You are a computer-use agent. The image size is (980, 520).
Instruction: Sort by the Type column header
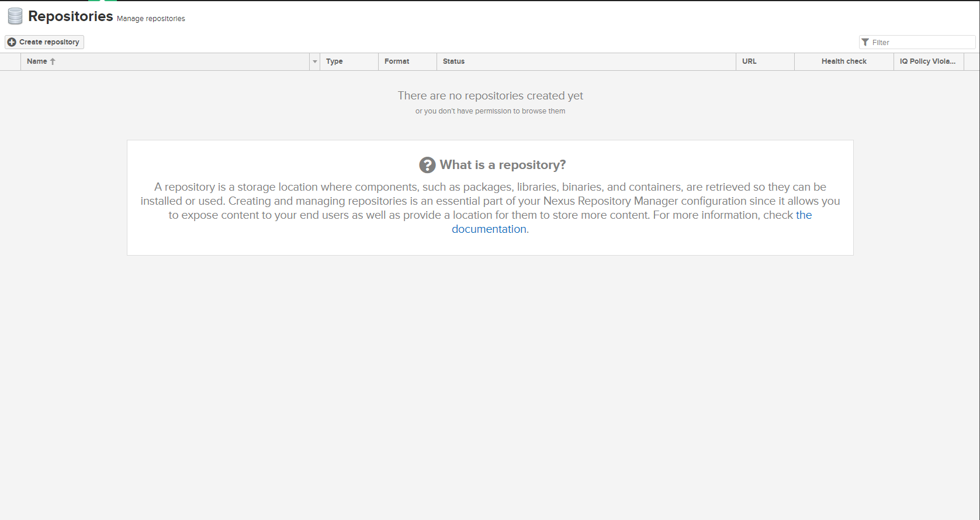pyautogui.click(x=334, y=61)
